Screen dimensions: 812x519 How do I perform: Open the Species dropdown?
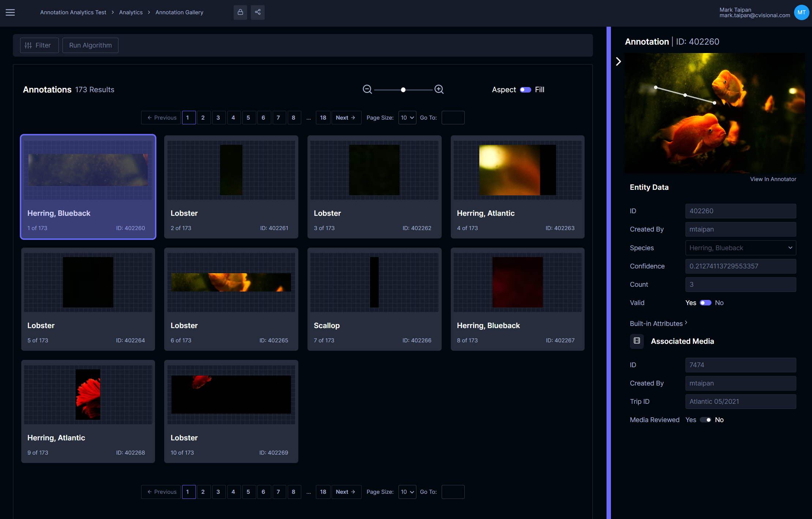(740, 248)
